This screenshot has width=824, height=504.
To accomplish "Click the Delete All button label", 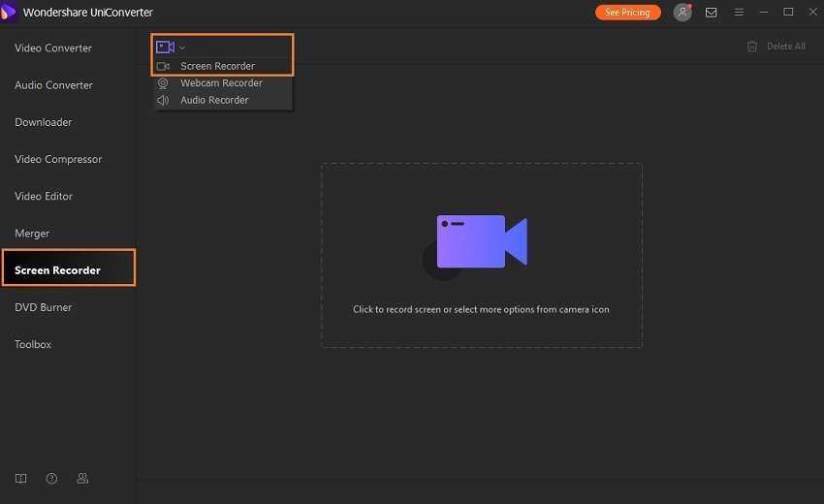I will pos(786,47).
